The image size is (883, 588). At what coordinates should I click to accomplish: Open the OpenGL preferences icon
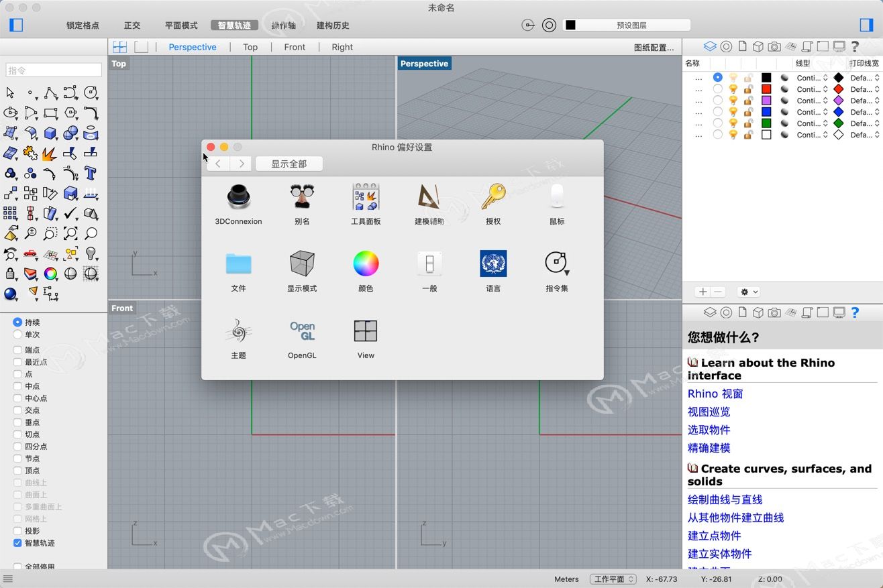pyautogui.click(x=302, y=331)
